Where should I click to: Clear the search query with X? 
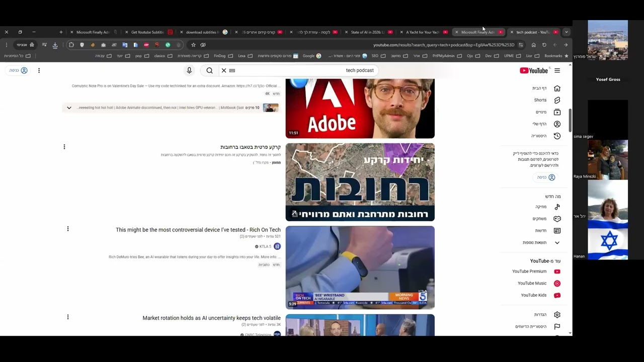pyautogui.click(x=224, y=70)
